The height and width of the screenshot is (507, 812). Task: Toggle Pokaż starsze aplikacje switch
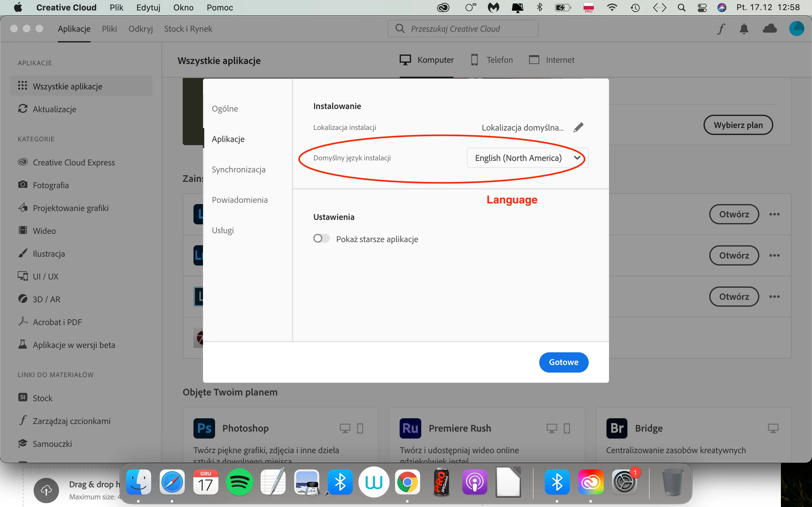coord(321,238)
